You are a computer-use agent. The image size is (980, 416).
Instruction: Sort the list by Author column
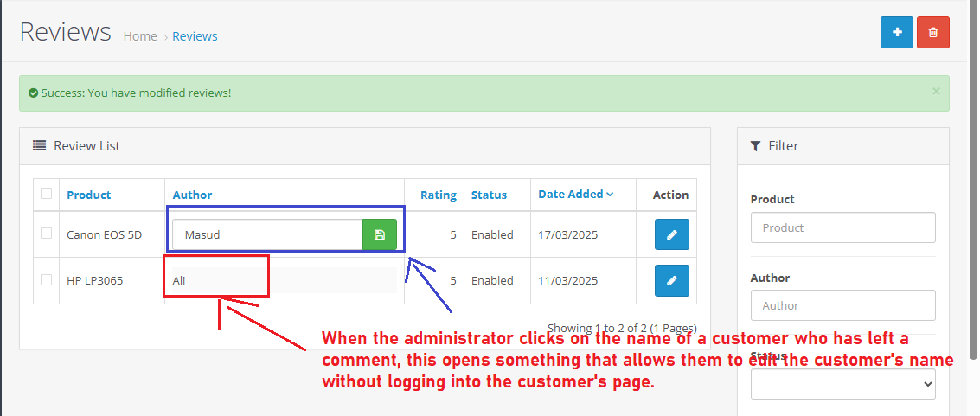(192, 195)
